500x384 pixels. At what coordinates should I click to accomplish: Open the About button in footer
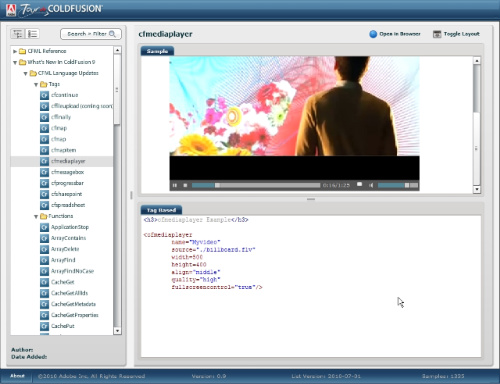click(17, 376)
